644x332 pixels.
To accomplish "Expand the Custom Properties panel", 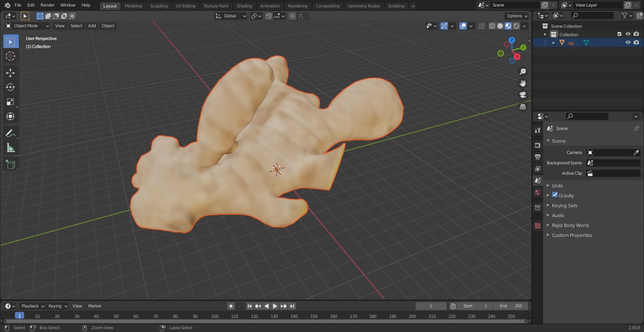I will click(x=572, y=235).
